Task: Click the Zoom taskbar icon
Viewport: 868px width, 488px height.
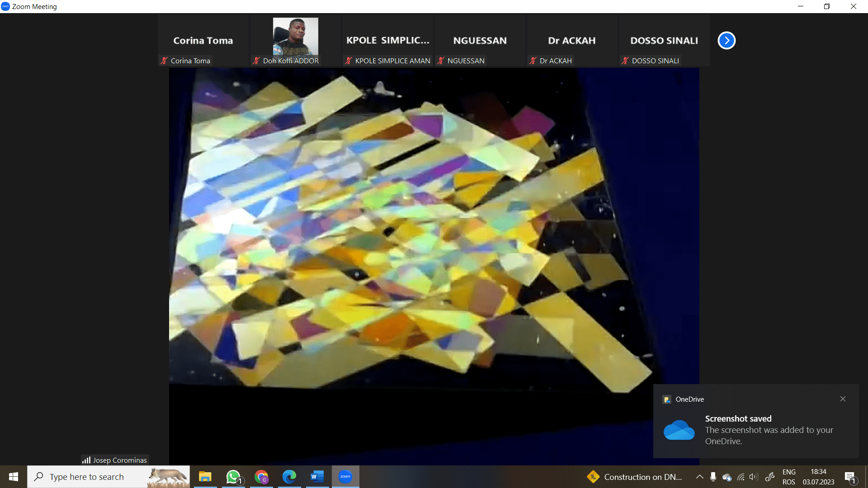Action: click(345, 477)
